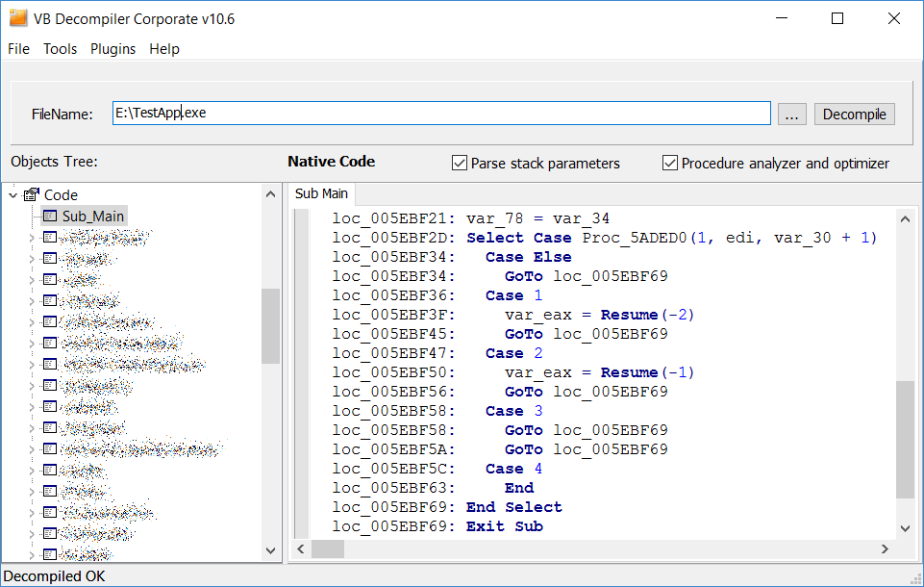Viewport: 924px width, 587px height.
Task: Click the 'var_eax = Resume(-1)' line
Action: click(x=513, y=372)
